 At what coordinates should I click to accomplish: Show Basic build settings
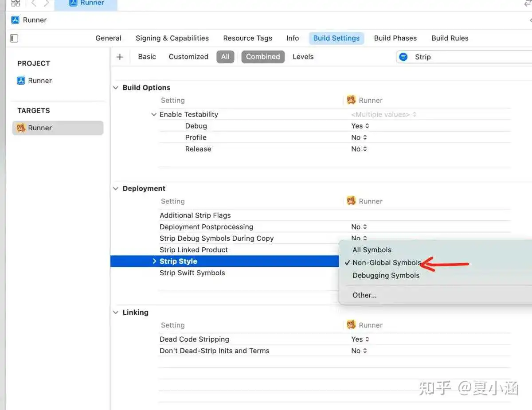147,57
